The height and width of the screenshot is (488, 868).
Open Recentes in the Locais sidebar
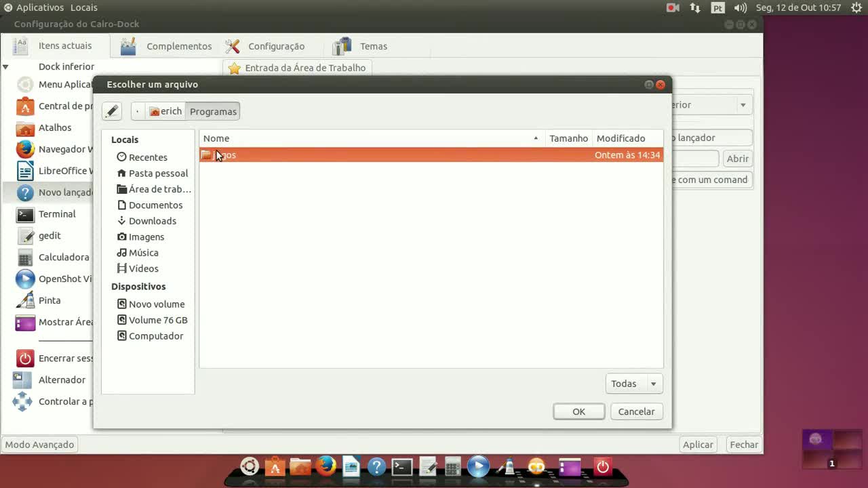[x=148, y=157]
